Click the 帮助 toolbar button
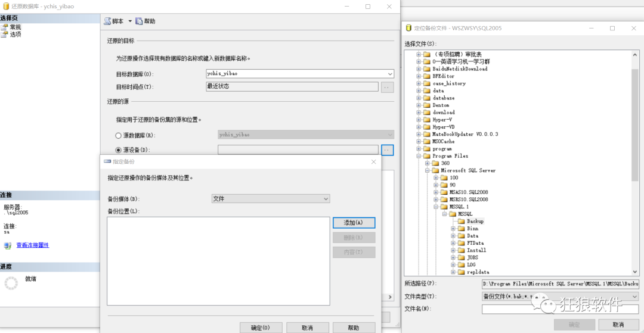Image resolution: width=644 pixels, height=333 pixels. 145,21
